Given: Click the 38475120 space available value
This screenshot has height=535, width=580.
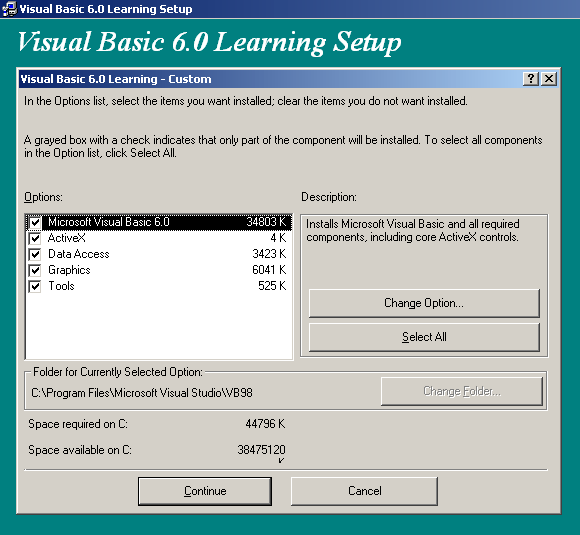Looking at the screenshot, I should pyautogui.click(x=262, y=450).
